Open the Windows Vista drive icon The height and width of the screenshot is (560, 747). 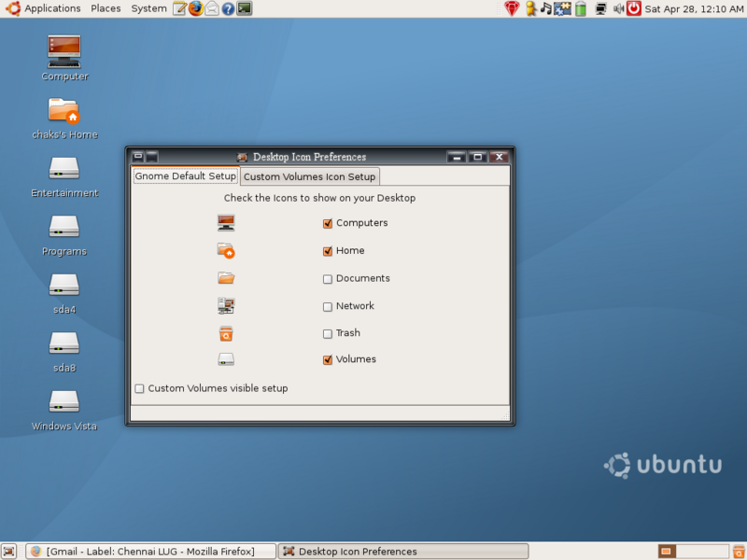click(x=63, y=401)
